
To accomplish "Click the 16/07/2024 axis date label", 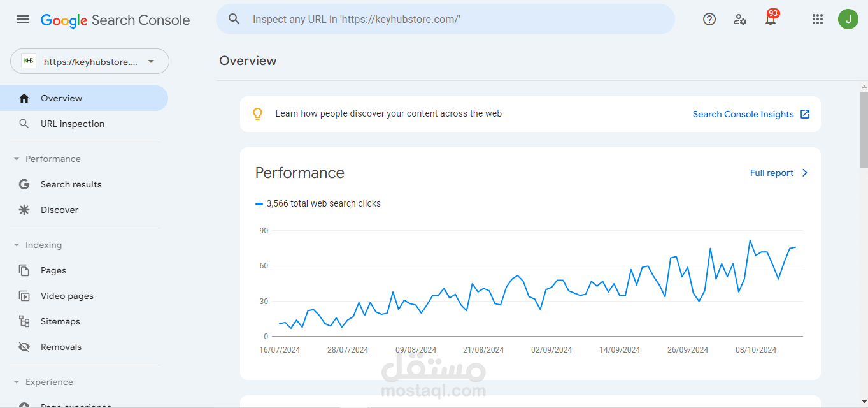I will (x=280, y=349).
